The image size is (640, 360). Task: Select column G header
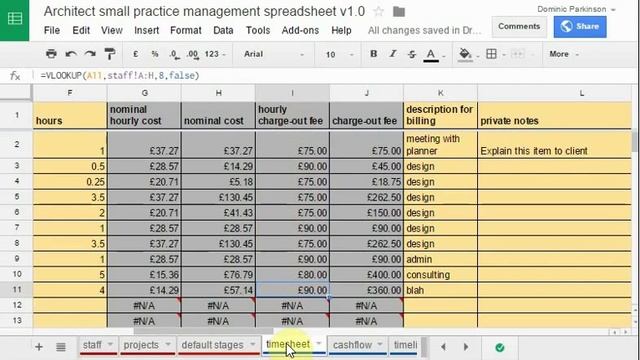click(144, 93)
